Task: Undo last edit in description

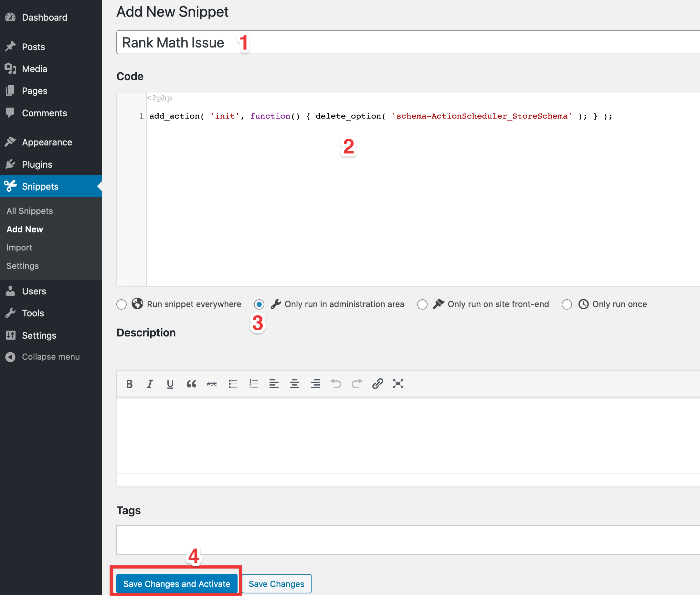Action: [336, 384]
